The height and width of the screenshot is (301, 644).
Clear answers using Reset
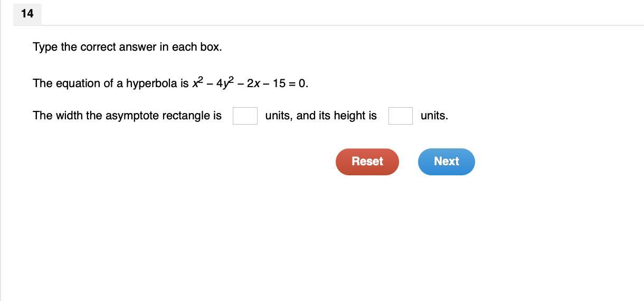[367, 162]
